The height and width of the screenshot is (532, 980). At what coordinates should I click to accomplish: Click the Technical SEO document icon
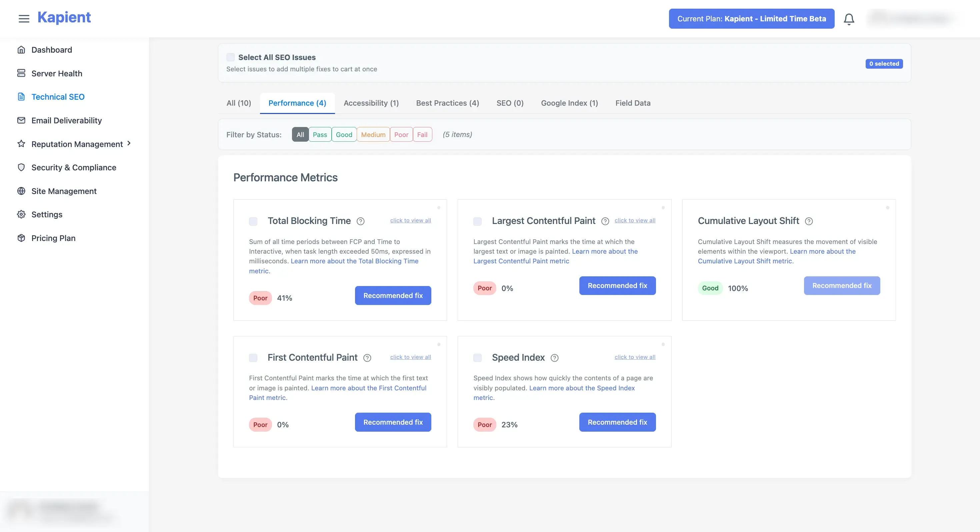click(x=21, y=97)
